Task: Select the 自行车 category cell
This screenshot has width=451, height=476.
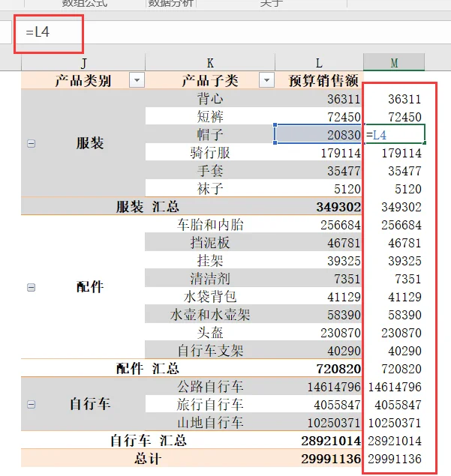Action: click(x=83, y=404)
